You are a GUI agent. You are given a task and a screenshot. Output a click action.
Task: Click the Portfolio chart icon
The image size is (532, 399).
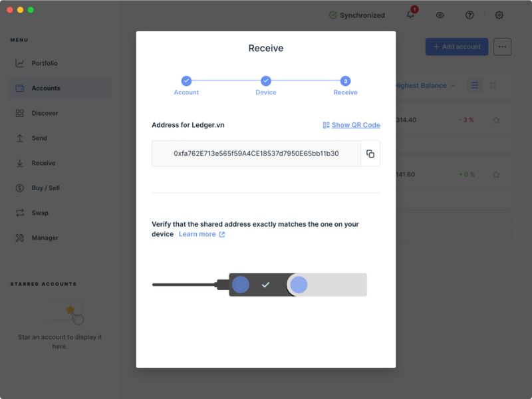[x=20, y=63]
